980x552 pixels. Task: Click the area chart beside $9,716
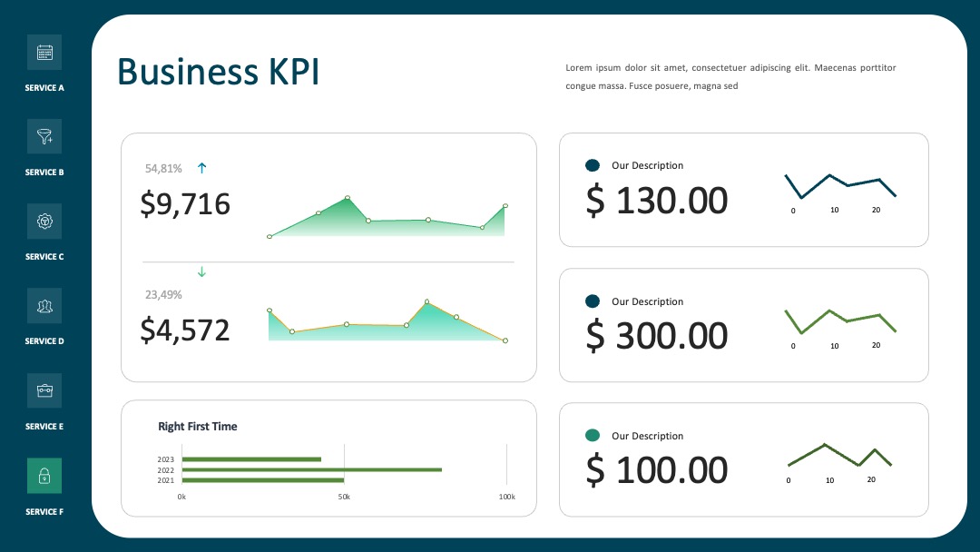point(387,217)
